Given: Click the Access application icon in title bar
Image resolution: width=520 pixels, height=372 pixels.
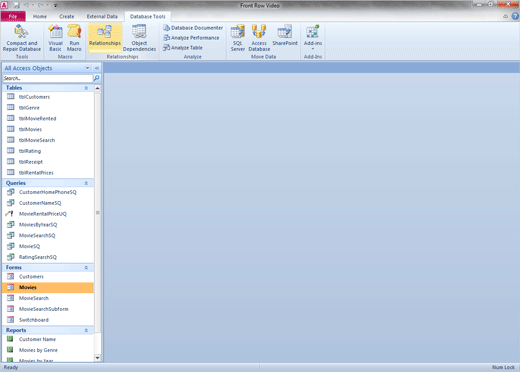Looking at the screenshot, I should 4,5.
